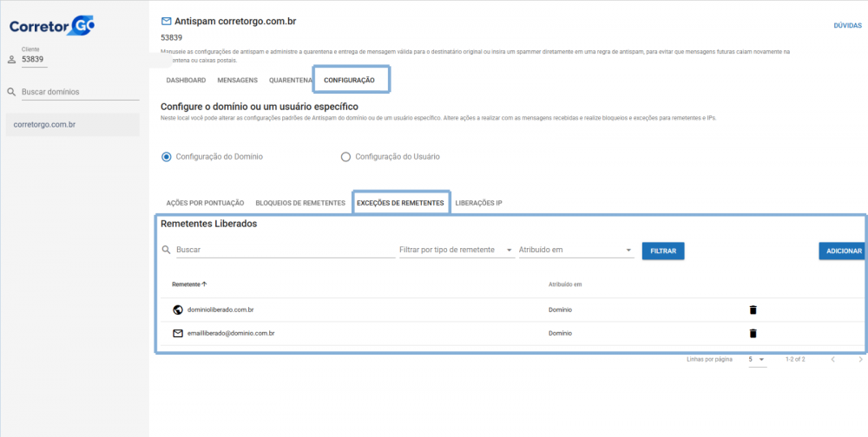Viewport: 868px width, 437px height.
Task: Open the Dashboard tab
Action: click(186, 81)
